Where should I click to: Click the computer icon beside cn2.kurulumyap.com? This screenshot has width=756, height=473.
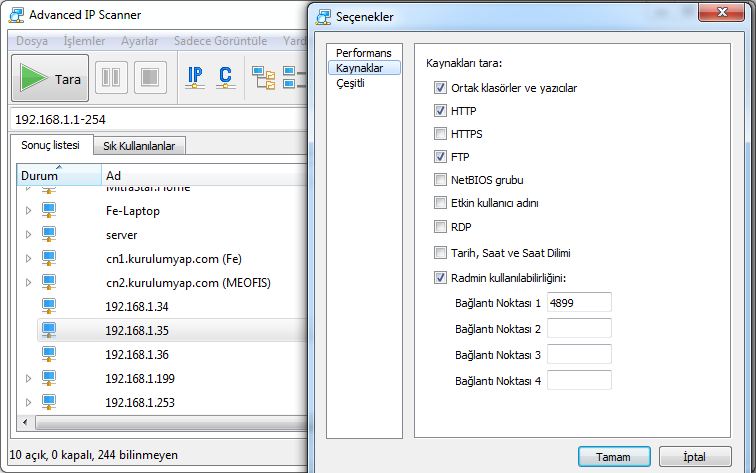coord(49,282)
